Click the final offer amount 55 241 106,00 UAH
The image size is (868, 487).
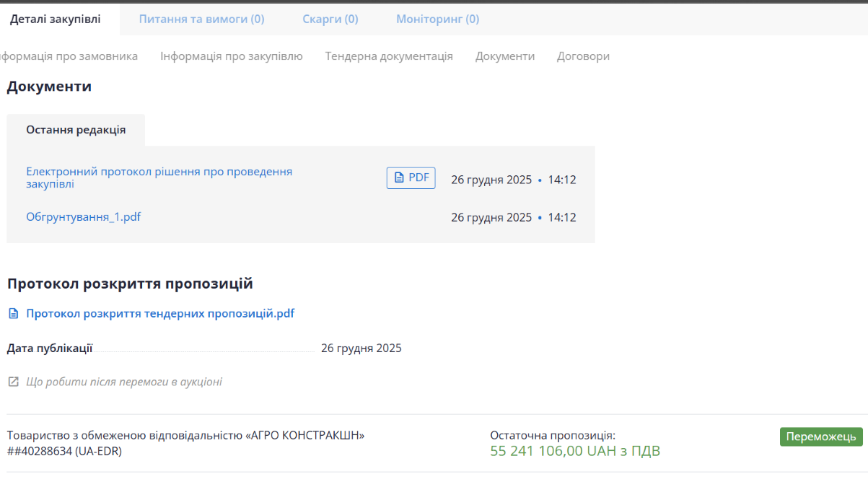pos(574,452)
